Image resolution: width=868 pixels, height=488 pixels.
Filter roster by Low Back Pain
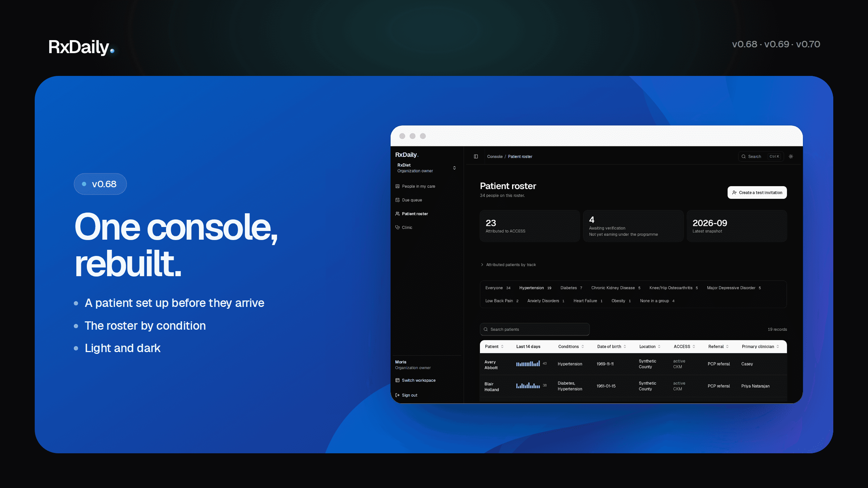click(x=502, y=301)
